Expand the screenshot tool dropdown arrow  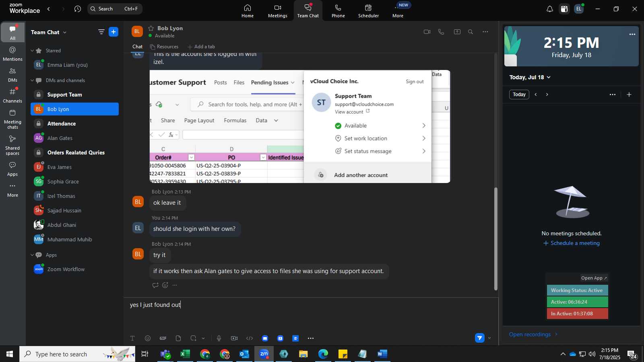pyautogui.click(x=203, y=338)
